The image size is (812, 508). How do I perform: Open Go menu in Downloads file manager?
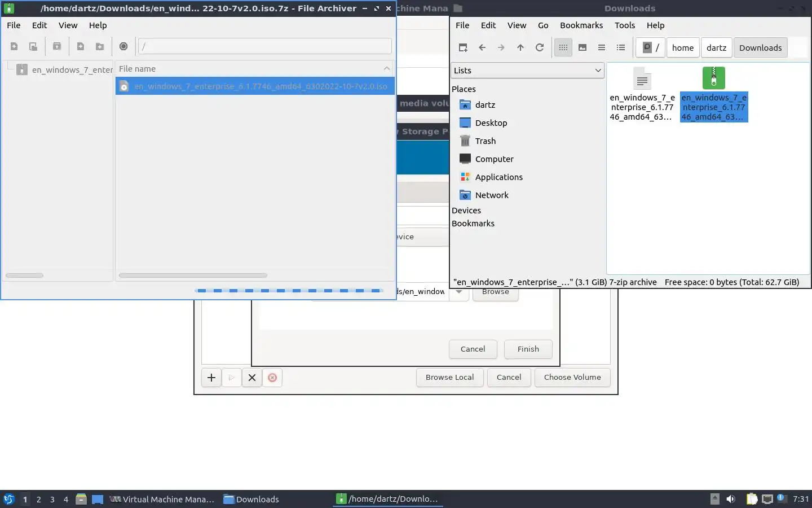coord(543,25)
